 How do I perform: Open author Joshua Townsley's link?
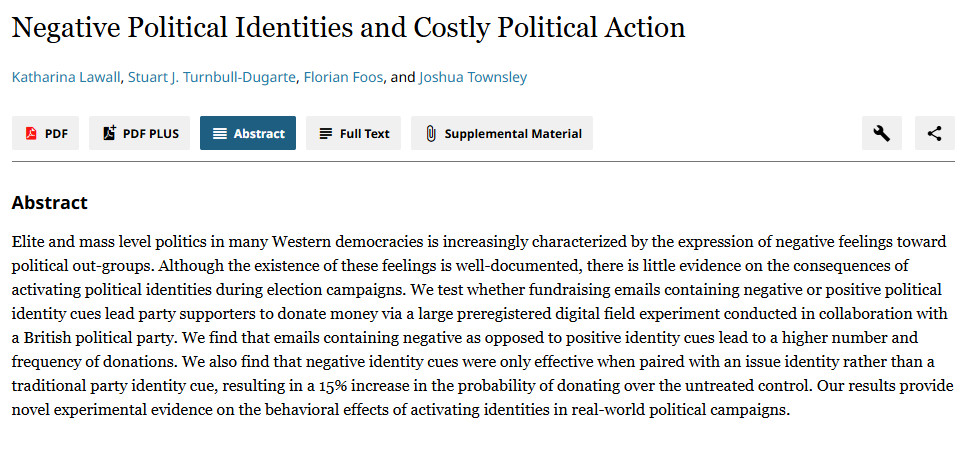point(473,78)
